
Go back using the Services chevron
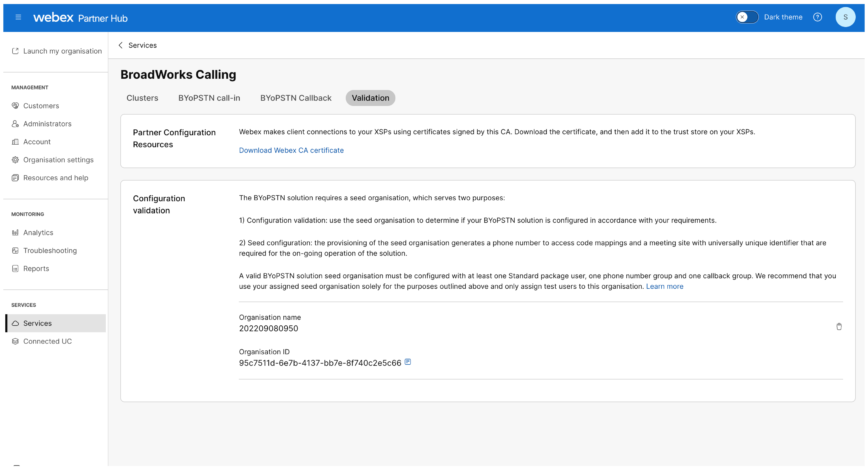[x=121, y=45]
